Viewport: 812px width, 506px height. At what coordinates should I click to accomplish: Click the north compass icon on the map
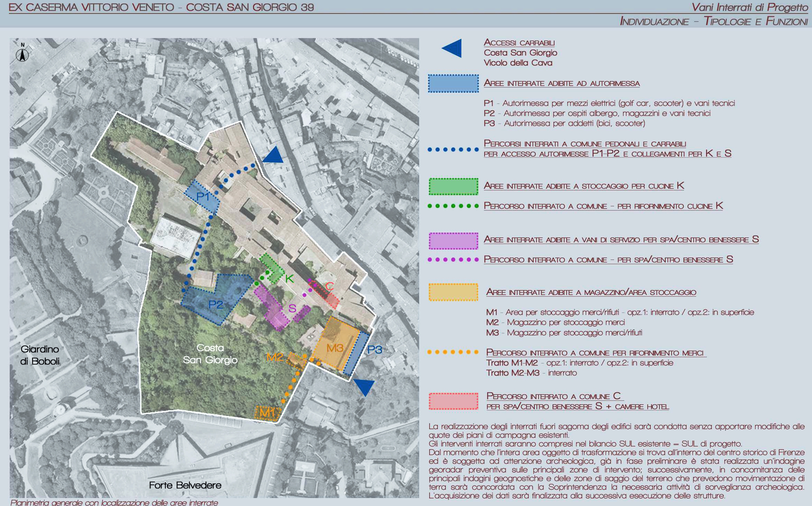(x=22, y=53)
